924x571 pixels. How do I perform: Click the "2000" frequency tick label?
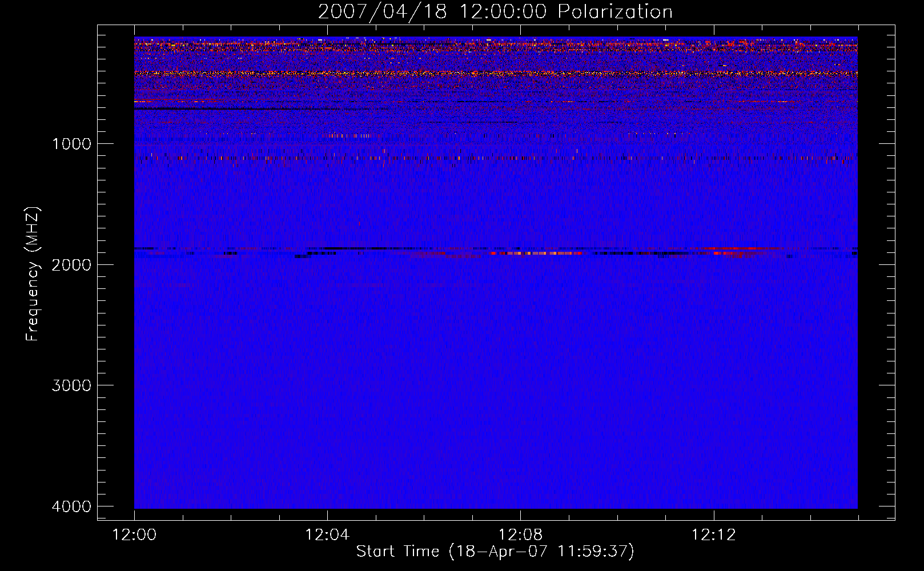(x=71, y=264)
